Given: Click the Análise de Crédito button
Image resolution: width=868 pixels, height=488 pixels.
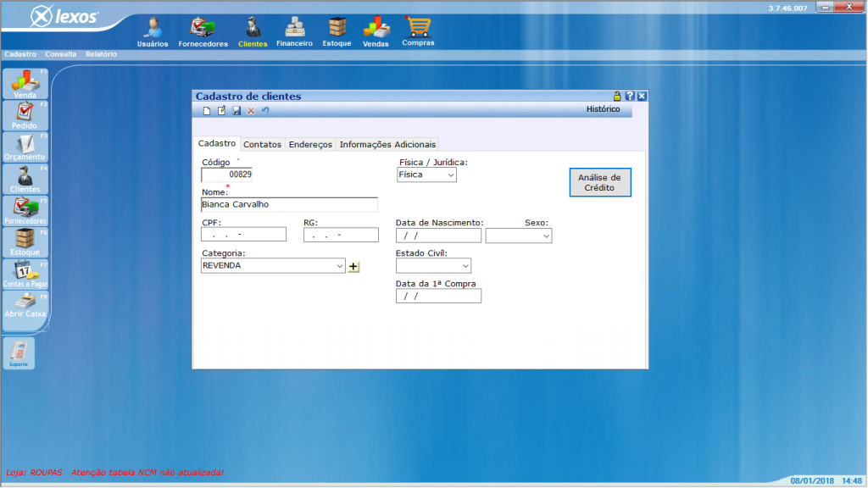Looking at the screenshot, I should [x=600, y=183].
